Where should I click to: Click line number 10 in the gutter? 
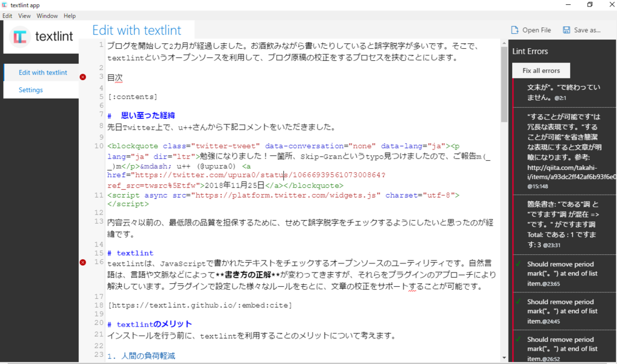98,146
